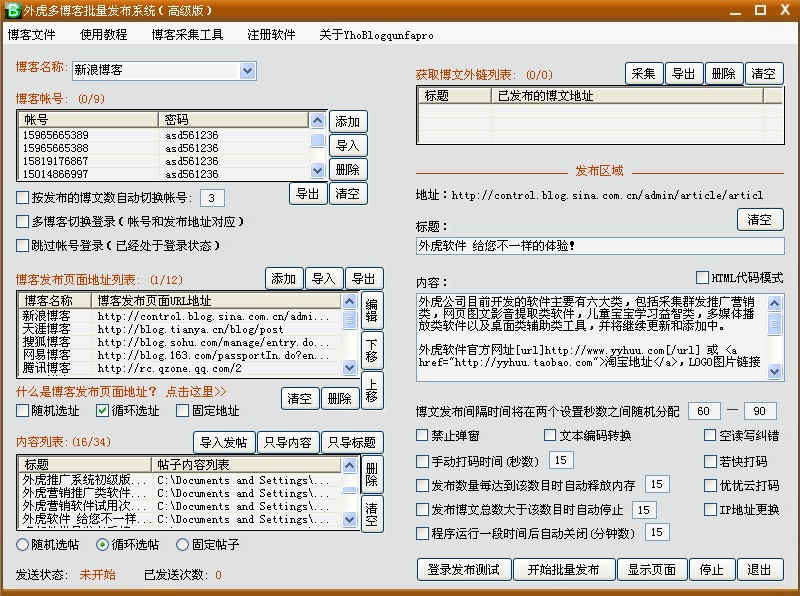Screen dimensions: 800x596
Task: Enable 跳过帐号登录 checkbox
Action: point(22,245)
